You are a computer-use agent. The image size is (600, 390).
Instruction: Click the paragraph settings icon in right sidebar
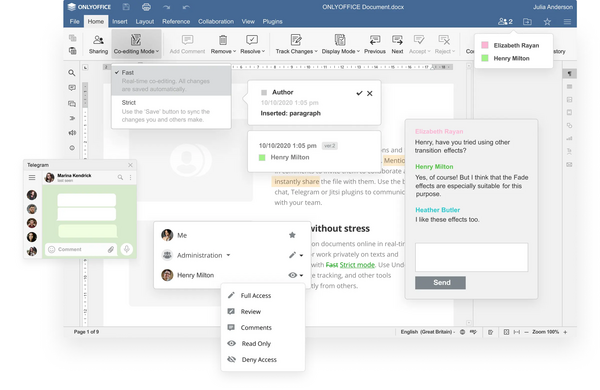click(569, 73)
